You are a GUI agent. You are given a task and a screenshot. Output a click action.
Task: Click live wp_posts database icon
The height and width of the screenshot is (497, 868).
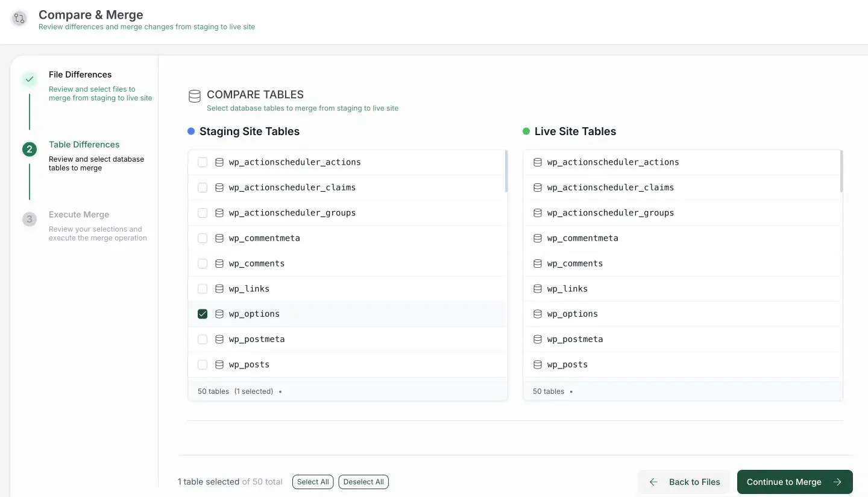538,365
